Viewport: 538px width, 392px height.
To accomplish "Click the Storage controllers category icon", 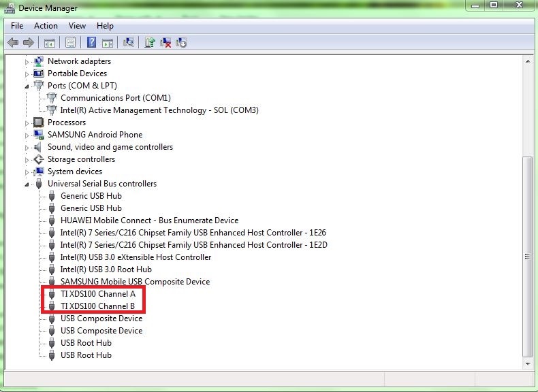I will [39, 159].
